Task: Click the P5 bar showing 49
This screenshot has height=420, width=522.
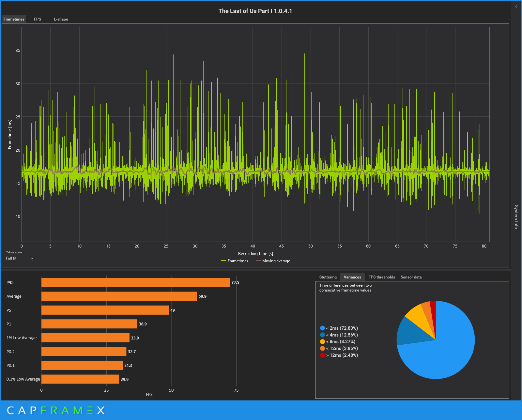Action: 105,310
